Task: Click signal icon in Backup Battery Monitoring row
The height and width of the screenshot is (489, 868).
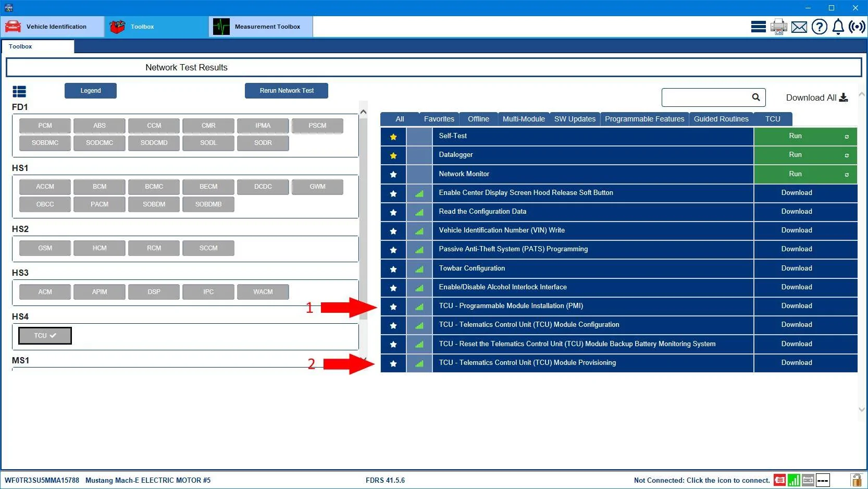Action: click(x=419, y=344)
